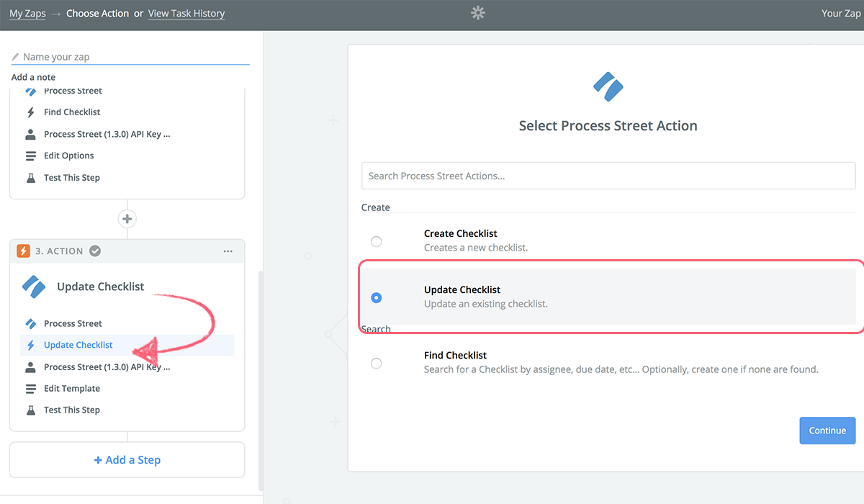Click Test This Step text in step 2
Viewport: 864px width, 504px height.
pos(72,178)
